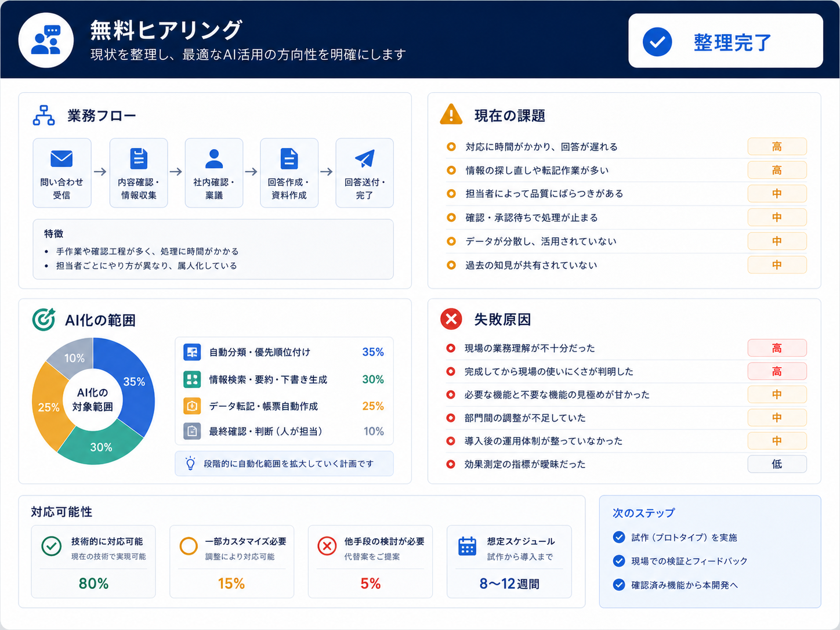
Task: Click the 対応可能性 section heading
Action: point(61,512)
